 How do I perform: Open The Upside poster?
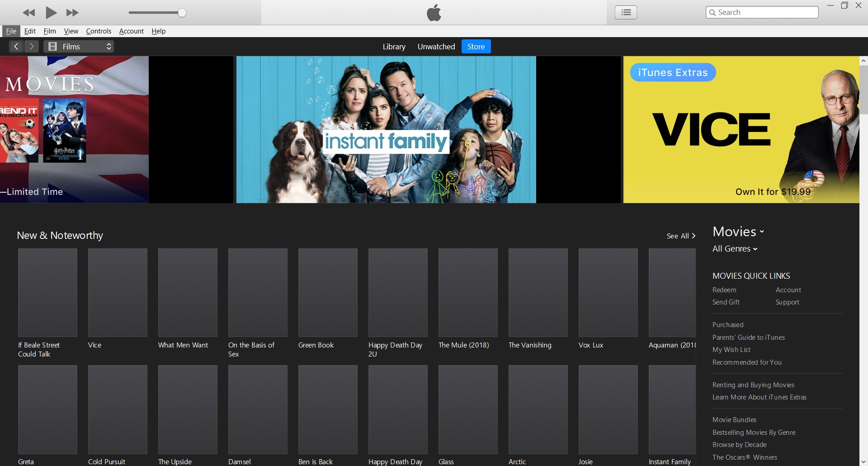pyautogui.click(x=188, y=409)
